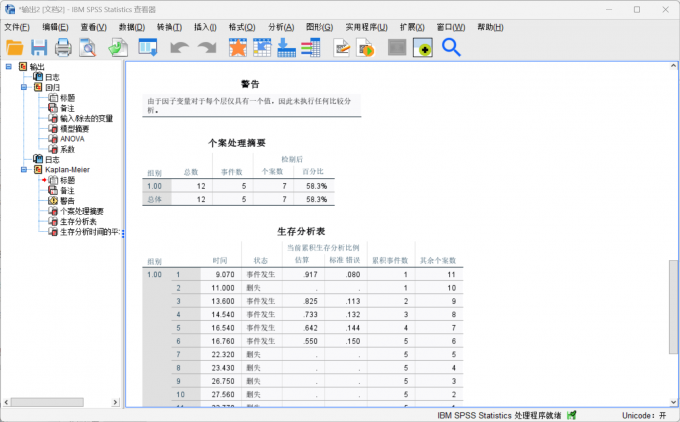The width and height of the screenshot is (680, 422).
Task: Click the pencil-on-page script editing icon
Action: coord(342,47)
